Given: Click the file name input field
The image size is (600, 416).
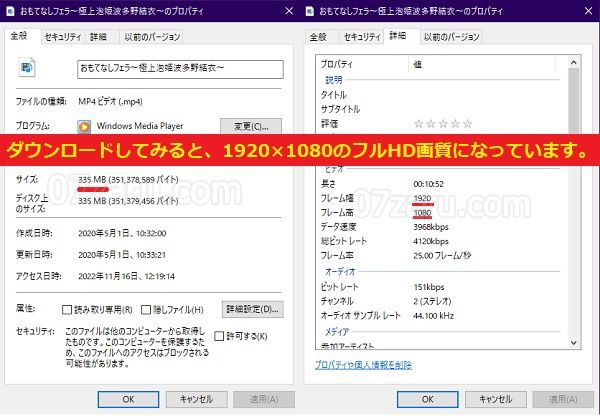Looking at the screenshot, I should (x=180, y=69).
